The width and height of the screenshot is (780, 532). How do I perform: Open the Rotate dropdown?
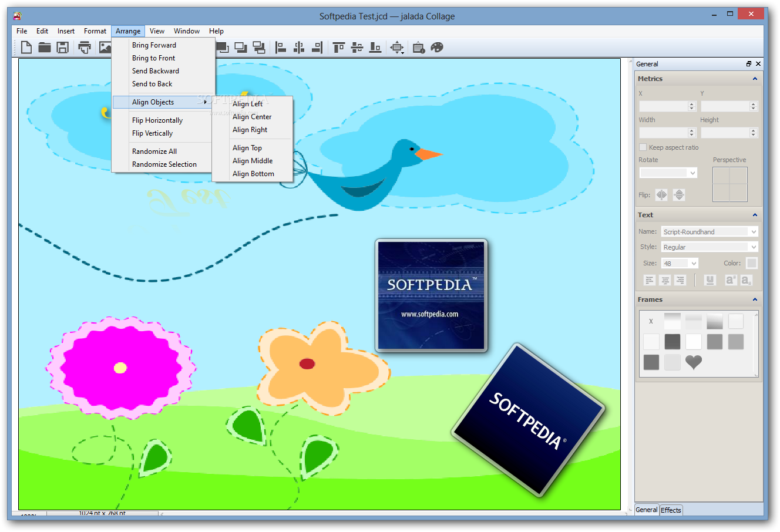tap(668, 173)
